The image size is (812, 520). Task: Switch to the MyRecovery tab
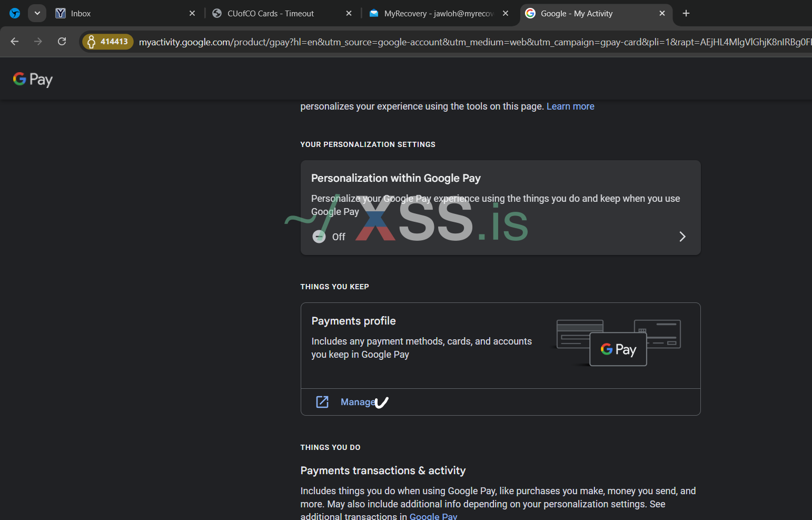pos(439,13)
